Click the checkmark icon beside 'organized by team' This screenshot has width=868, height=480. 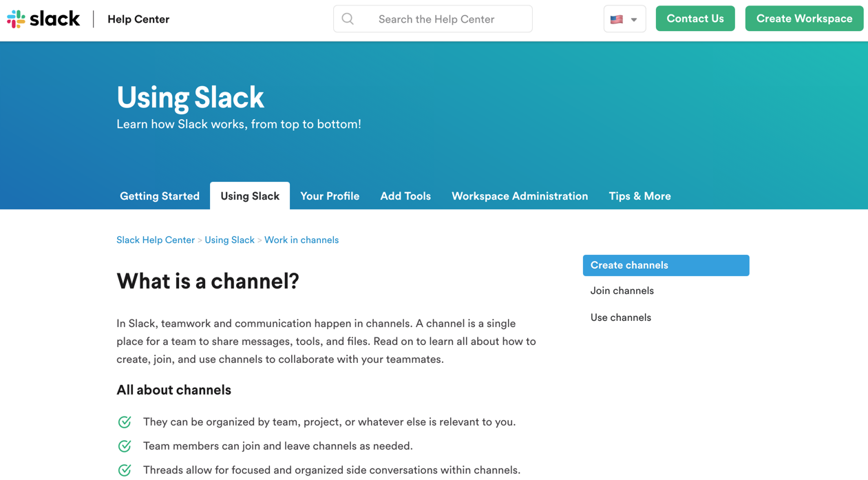tap(125, 422)
